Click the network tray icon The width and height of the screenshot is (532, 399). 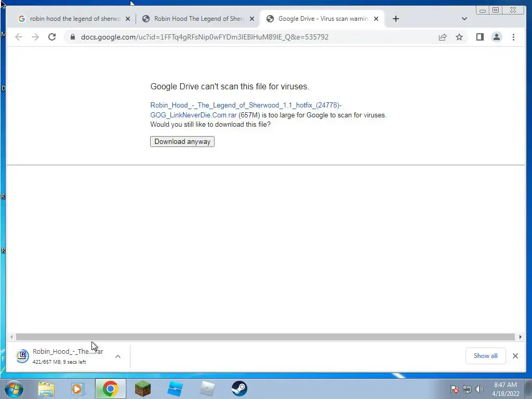pos(467,389)
